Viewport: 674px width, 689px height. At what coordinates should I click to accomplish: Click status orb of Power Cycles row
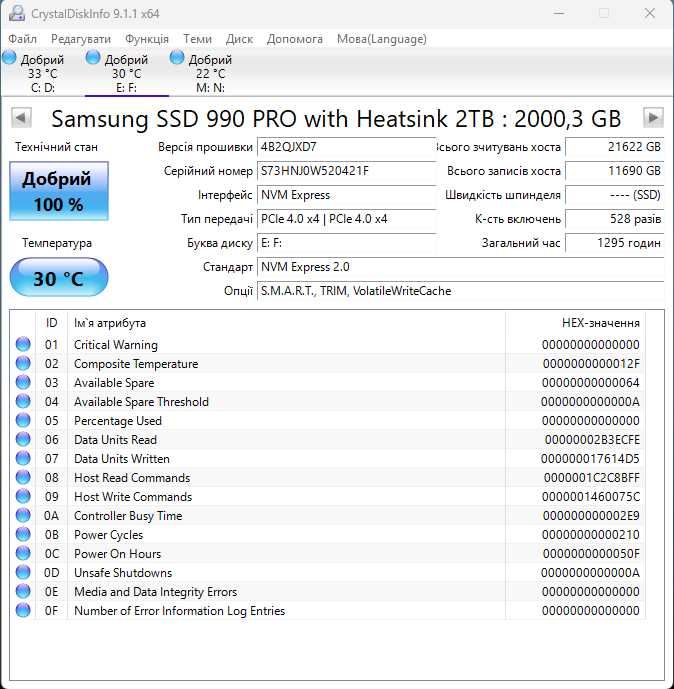pyautogui.click(x=23, y=534)
